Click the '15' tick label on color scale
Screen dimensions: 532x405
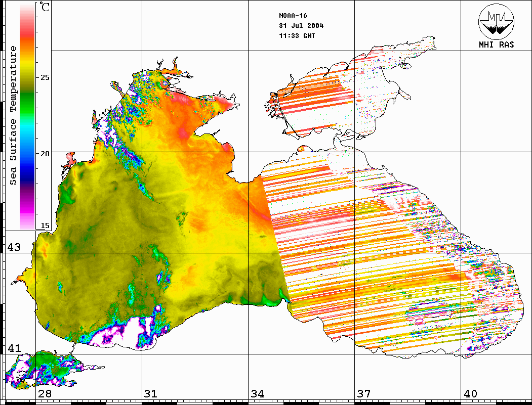click(x=45, y=226)
